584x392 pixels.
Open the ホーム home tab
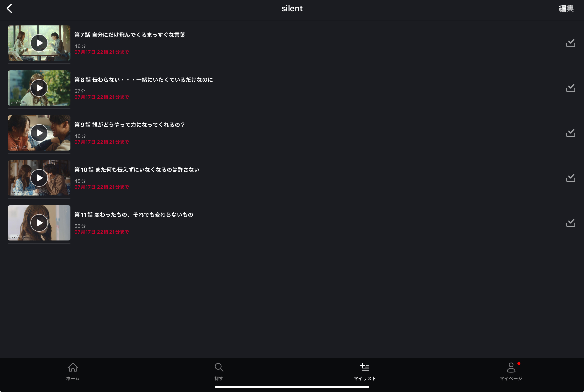pyautogui.click(x=73, y=371)
